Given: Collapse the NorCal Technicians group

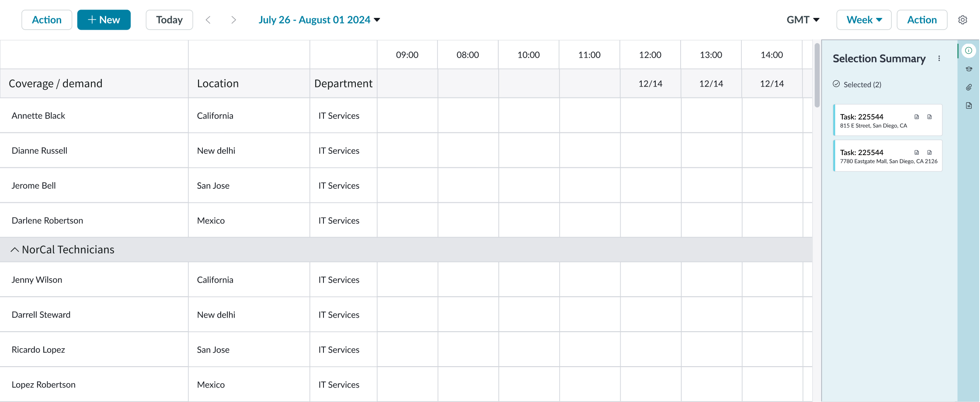Looking at the screenshot, I should click(14, 250).
